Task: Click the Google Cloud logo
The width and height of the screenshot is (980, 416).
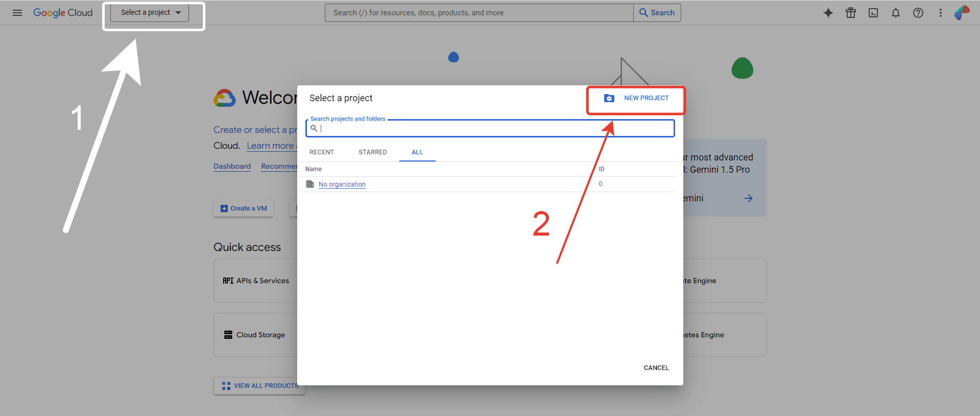Action: pos(63,13)
